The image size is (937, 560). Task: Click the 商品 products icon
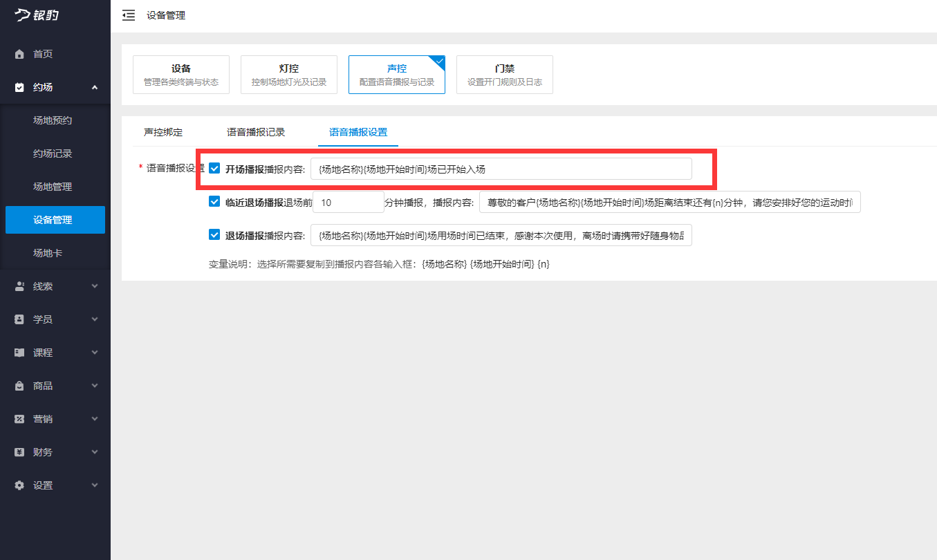pos(19,385)
